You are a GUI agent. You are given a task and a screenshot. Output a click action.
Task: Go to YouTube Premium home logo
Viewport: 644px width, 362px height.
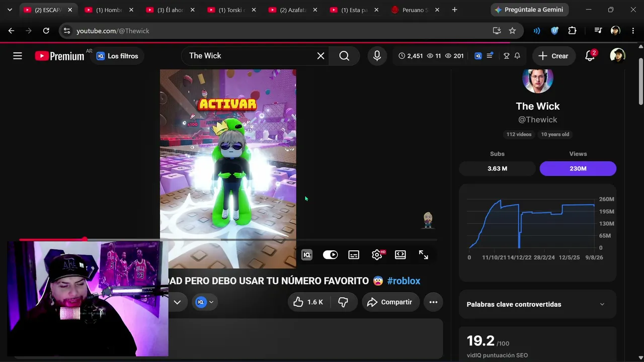(59, 56)
